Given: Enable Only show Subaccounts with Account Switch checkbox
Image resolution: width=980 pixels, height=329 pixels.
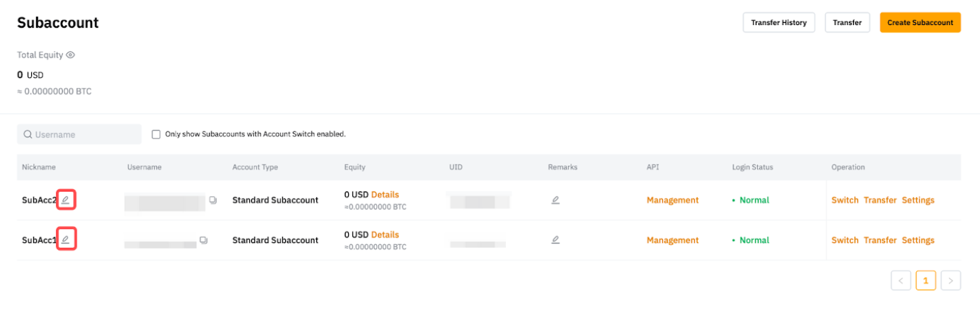Looking at the screenshot, I should (156, 134).
